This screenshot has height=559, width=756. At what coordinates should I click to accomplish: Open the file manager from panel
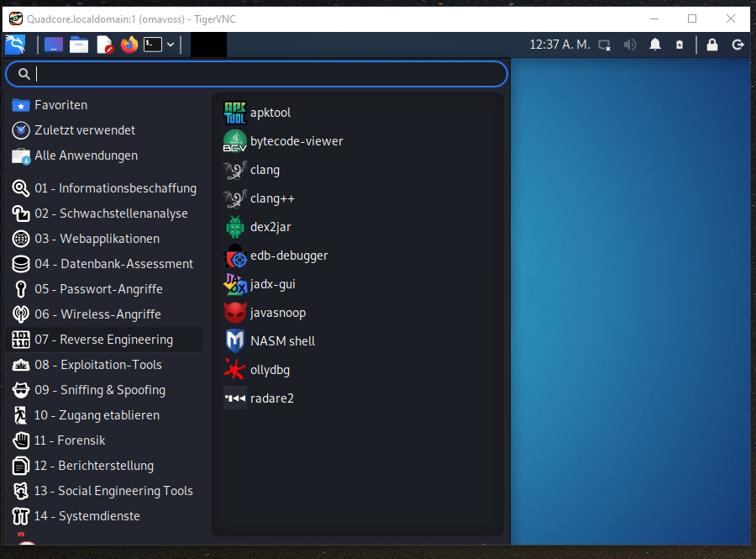tap(79, 45)
